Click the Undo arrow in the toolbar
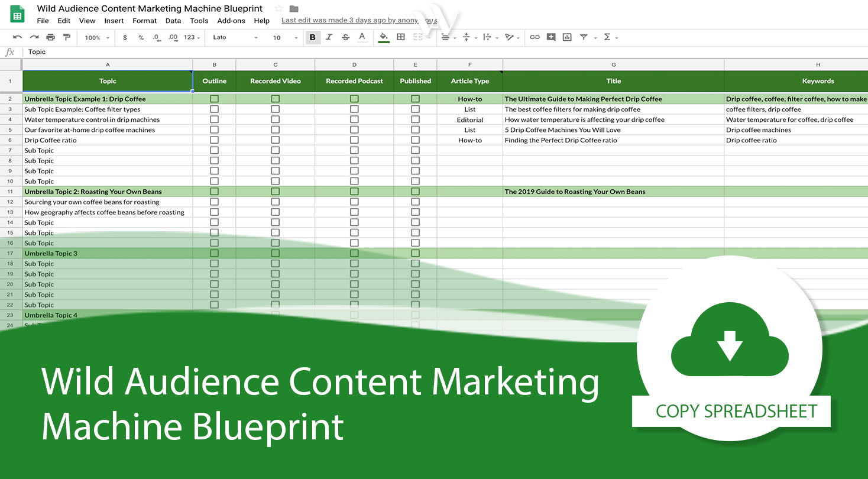 [17, 37]
